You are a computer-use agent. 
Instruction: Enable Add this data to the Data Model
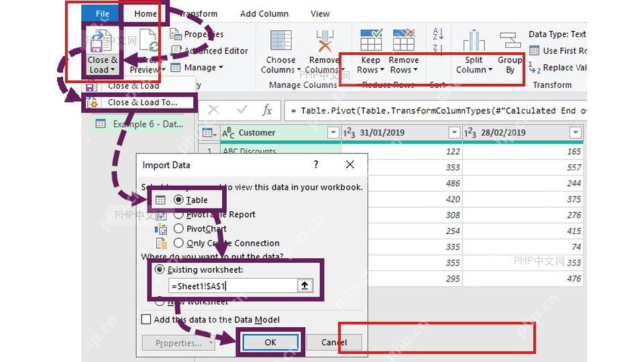tap(146, 319)
